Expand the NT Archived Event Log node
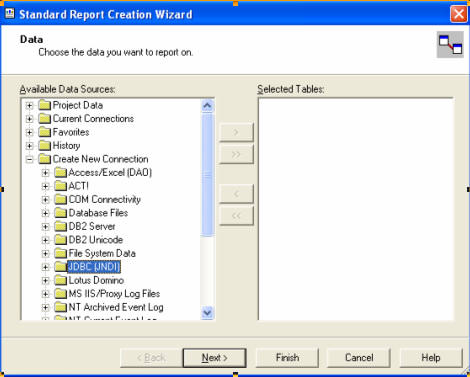 tap(45, 307)
